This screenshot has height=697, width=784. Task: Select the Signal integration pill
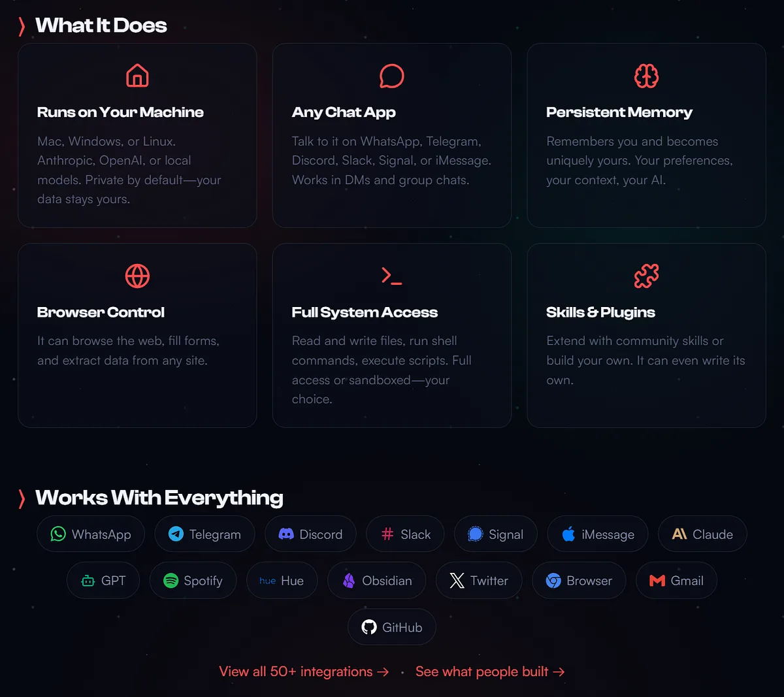point(496,534)
